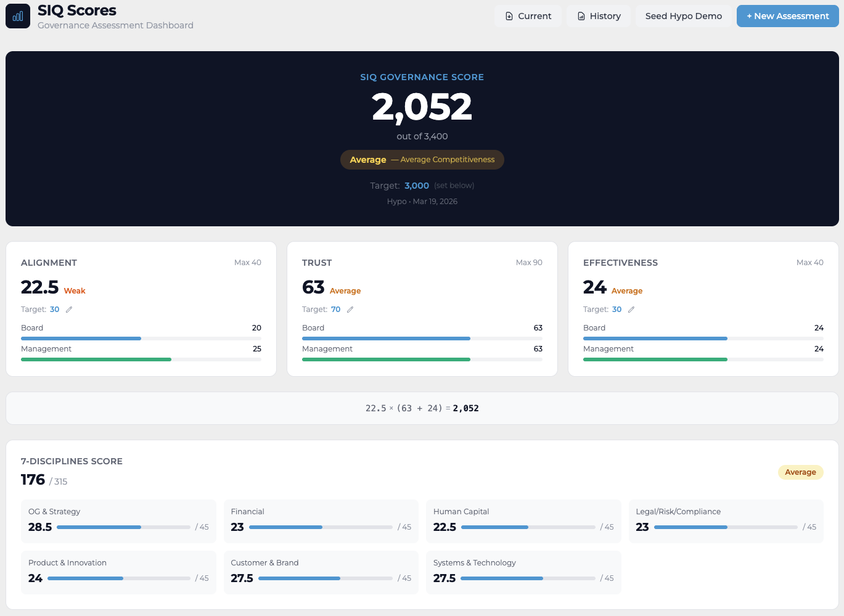The image size is (844, 616).
Task: Click the 3,000 governance target value
Action: [x=417, y=186]
